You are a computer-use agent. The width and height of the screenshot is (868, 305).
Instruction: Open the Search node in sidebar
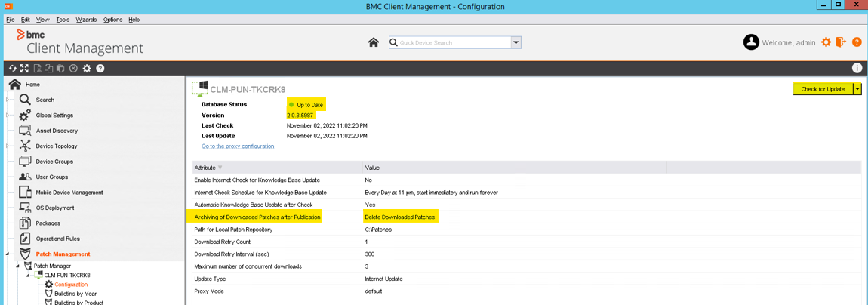pyautogui.click(x=45, y=100)
